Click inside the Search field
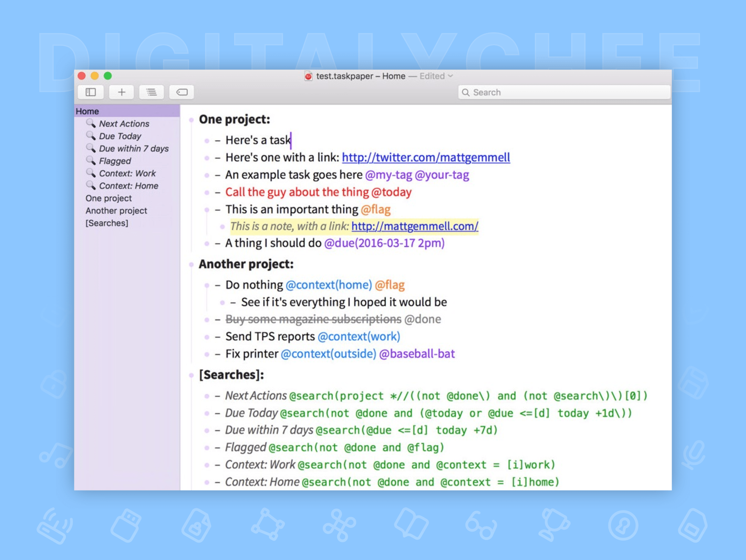 (563, 92)
